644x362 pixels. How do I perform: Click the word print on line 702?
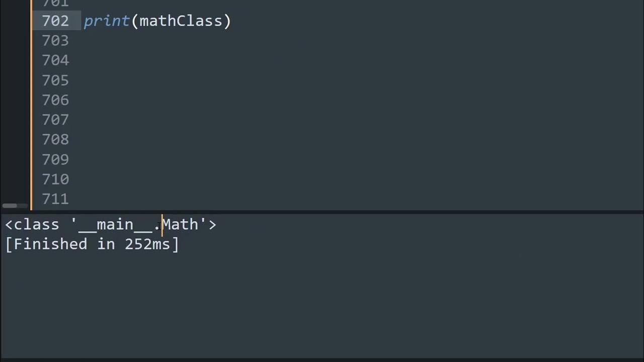pyautogui.click(x=107, y=21)
